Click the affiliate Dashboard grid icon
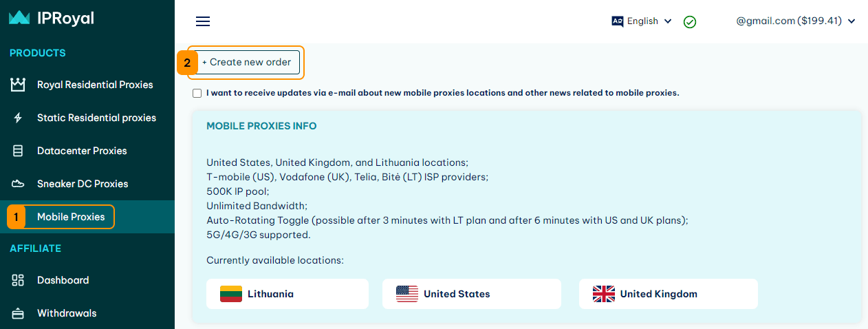Viewport: 868px width, 329px height. [19, 280]
